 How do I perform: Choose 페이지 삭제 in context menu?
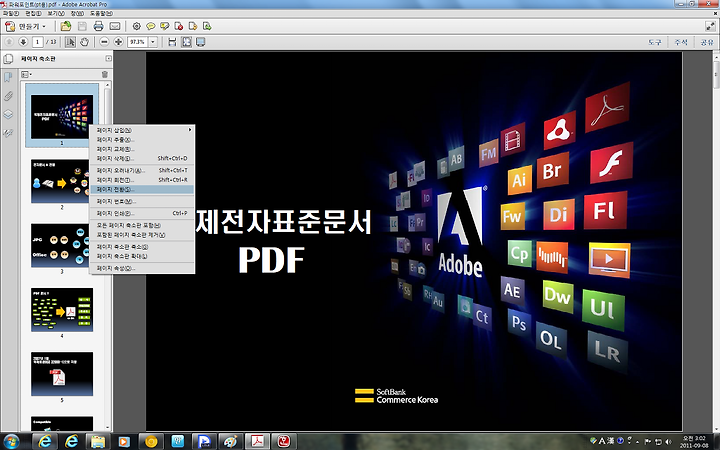[142, 158]
